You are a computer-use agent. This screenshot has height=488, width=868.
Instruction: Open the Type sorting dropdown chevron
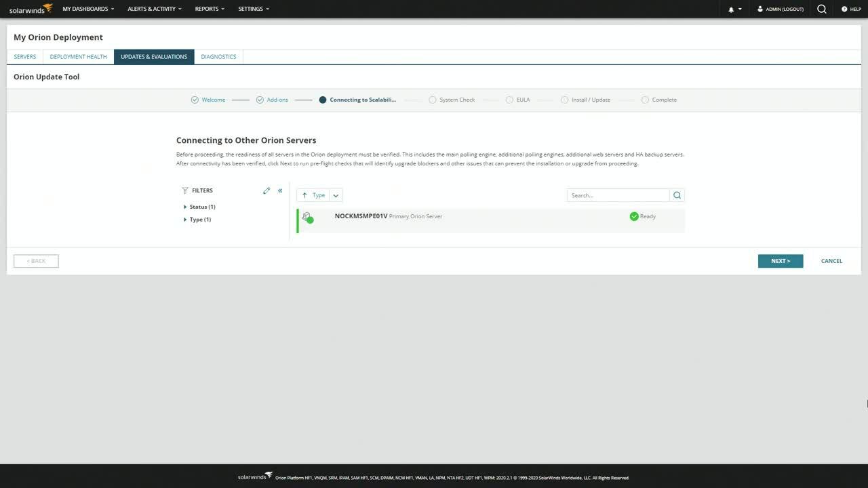point(336,195)
